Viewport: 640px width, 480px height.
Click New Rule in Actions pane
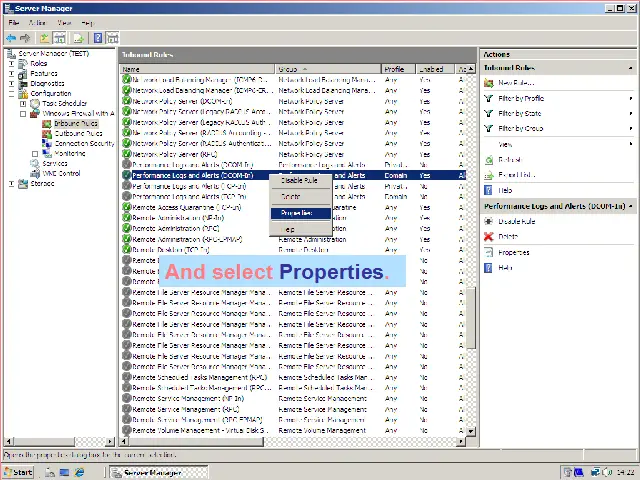click(516, 83)
